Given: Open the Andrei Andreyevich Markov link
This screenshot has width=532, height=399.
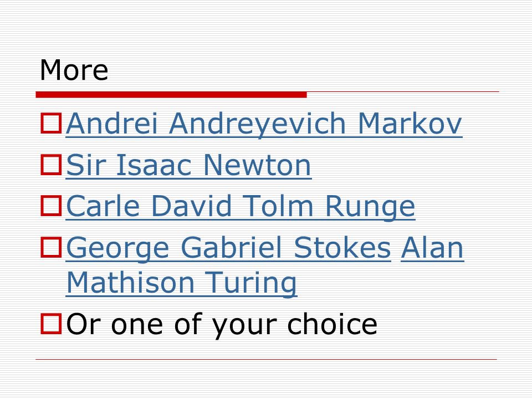Looking at the screenshot, I should [x=264, y=124].
